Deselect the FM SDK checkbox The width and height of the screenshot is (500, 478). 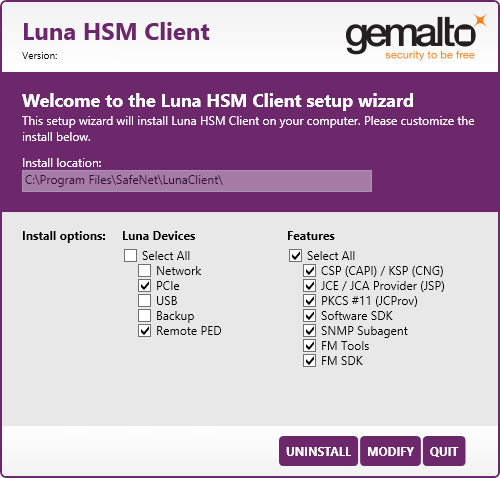coord(310,361)
